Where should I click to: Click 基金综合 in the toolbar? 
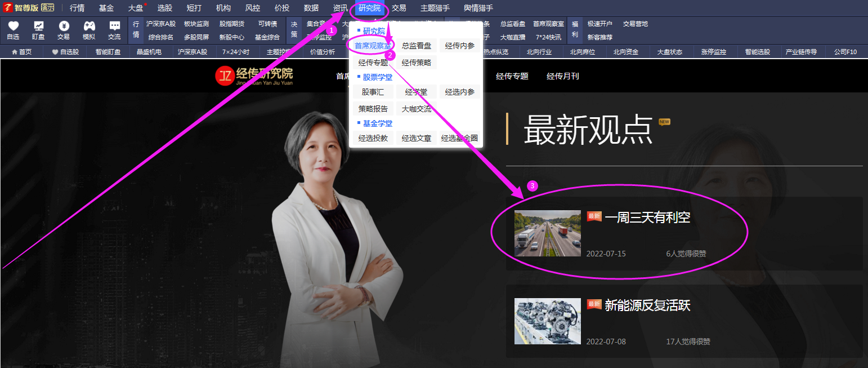point(267,37)
